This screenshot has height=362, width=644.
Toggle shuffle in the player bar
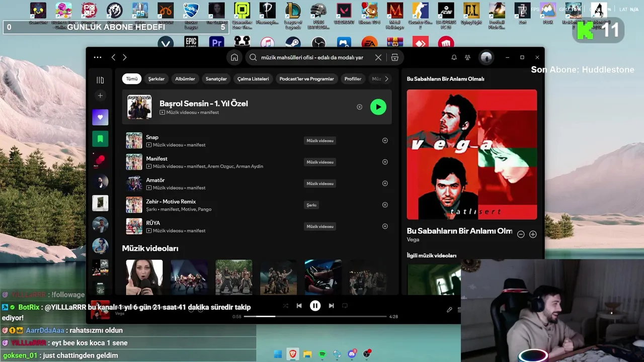(285, 306)
